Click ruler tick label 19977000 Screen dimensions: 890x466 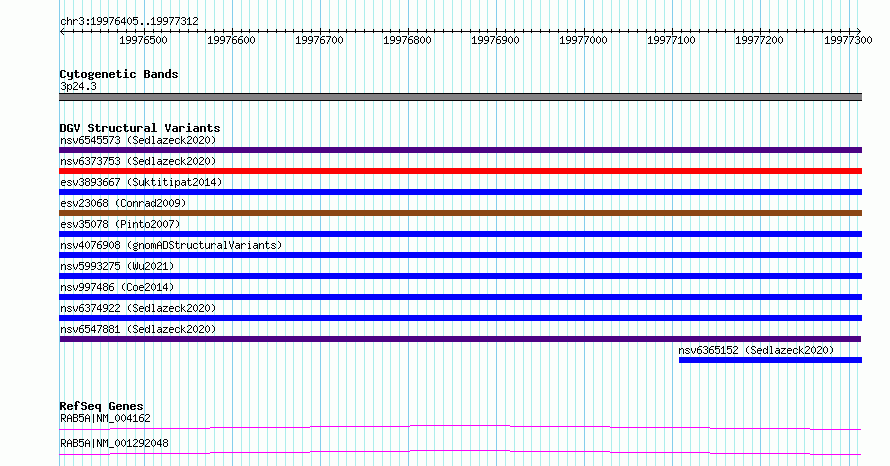(x=583, y=40)
